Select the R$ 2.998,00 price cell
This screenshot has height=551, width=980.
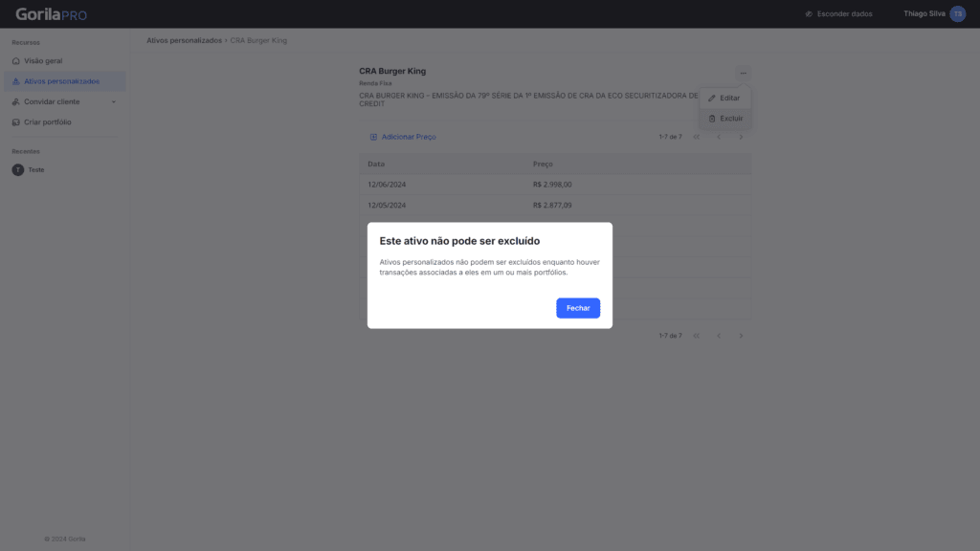(552, 185)
